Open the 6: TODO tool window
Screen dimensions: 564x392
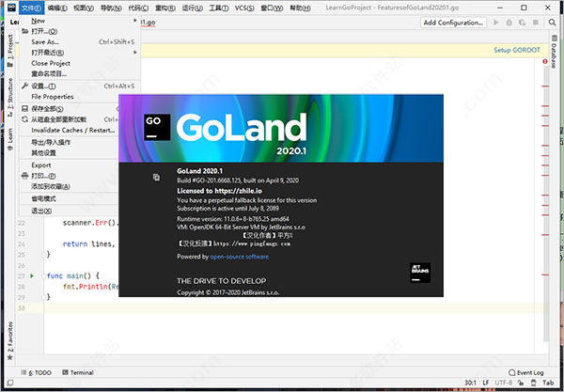(x=36, y=372)
